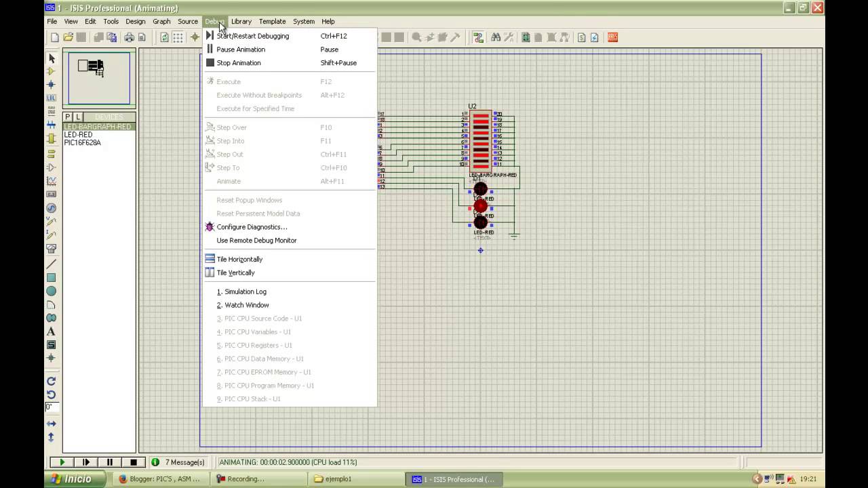Click the red ARES netlist transfer icon
The width and height of the screenshot is (868, 488).
(x=612, y=37)
